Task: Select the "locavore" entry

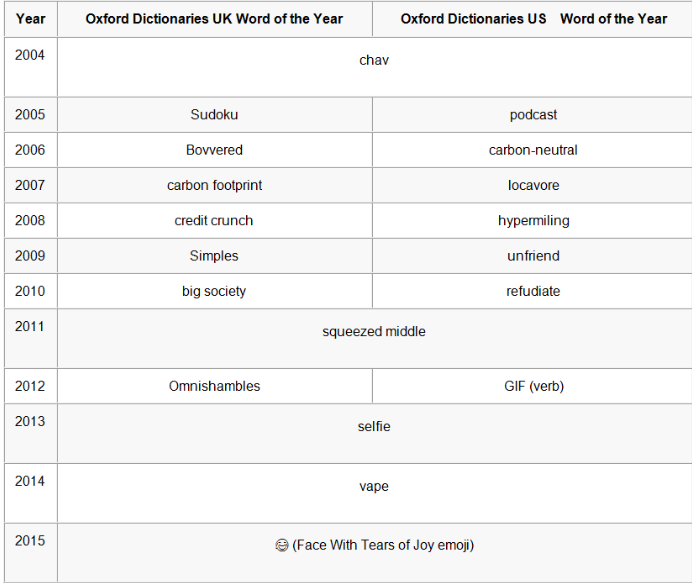Action: 533,185
